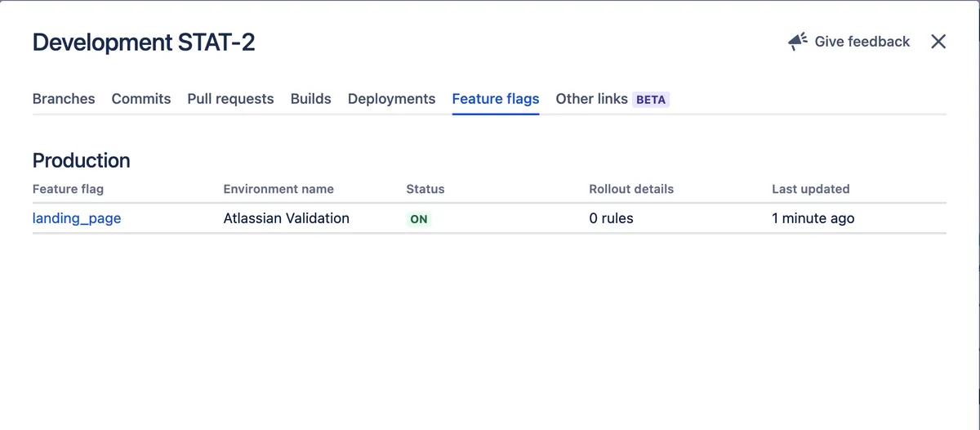Close the Development STAT-2 dialog
This screenshot has width=980, height=430.
[x=938, y=42]
